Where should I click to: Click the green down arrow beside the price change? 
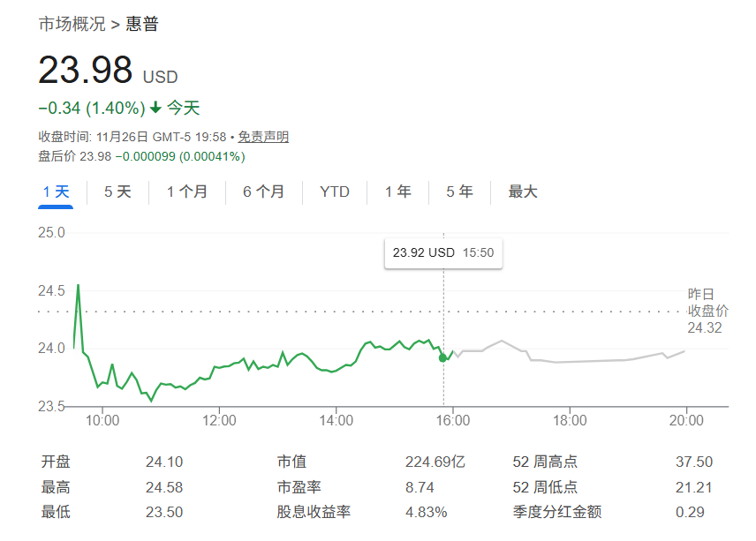pyautogui.click(x=155, y=109)
